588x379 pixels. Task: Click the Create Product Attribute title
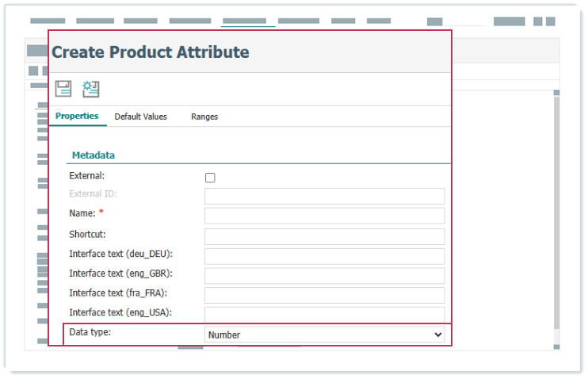[151, 53]
